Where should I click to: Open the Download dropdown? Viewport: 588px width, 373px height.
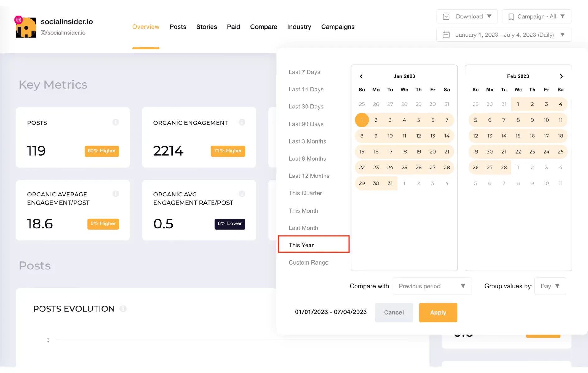467,16
